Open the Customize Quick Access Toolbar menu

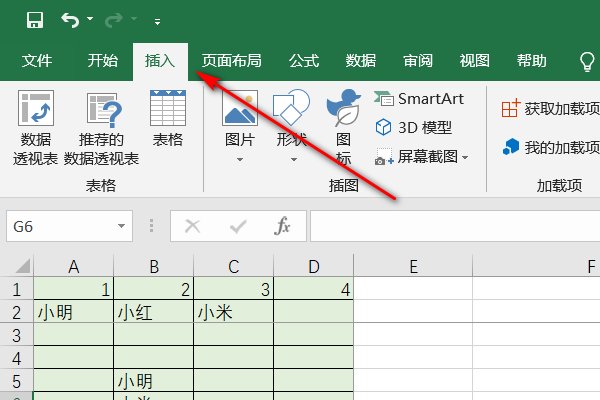tap(157, 21)
